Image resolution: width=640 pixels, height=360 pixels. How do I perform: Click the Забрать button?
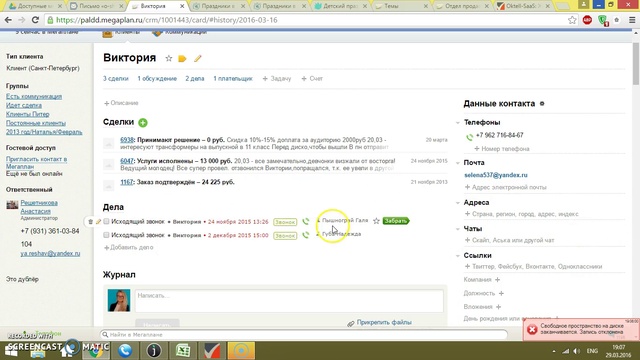[396, 221]
